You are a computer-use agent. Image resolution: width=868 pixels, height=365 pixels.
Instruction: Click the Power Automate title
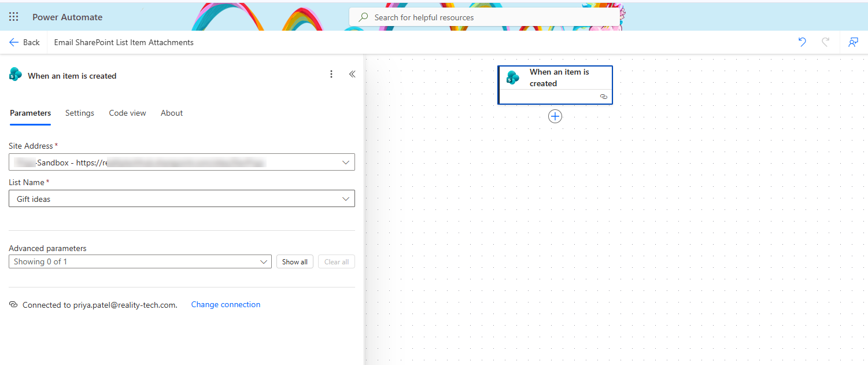coord(67,17)
